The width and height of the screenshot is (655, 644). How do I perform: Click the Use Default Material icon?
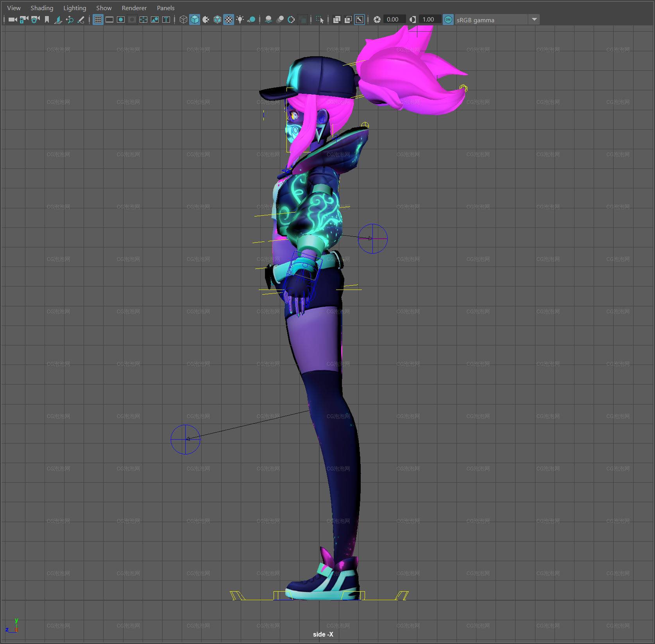pyautogui.click(x=206, y=20)
